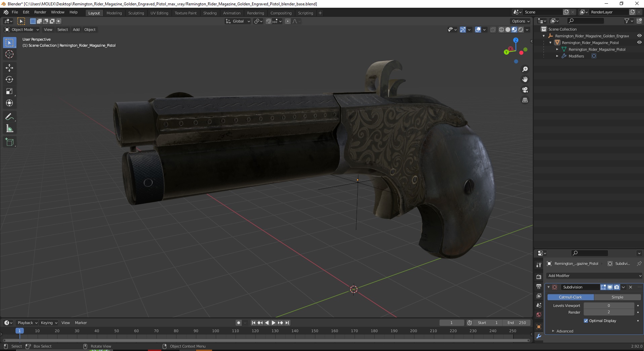Switch to rendered viewport shading
This screenshot has width=644, height=351.
point(521,30)
